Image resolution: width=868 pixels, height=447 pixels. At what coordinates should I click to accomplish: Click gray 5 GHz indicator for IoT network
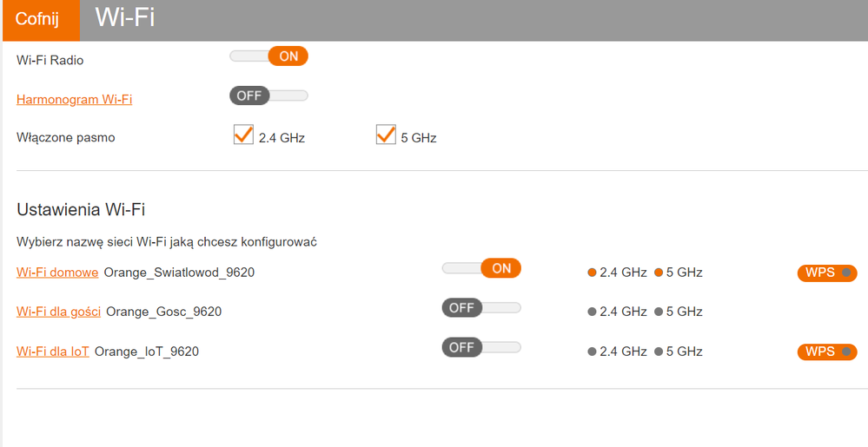coord(659,352)
